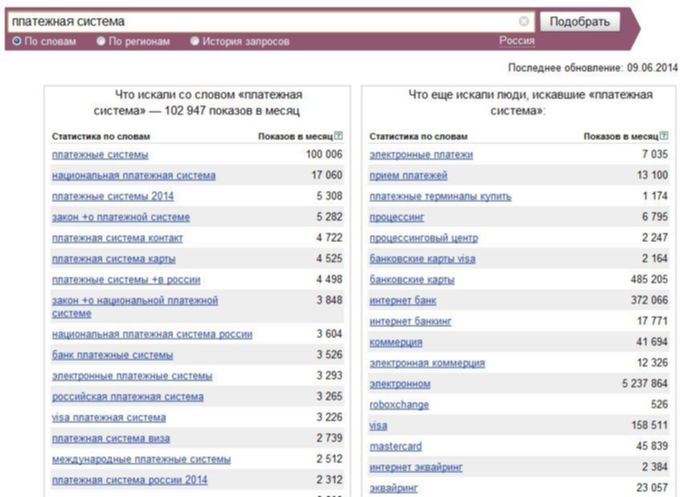Open 'национальная платежная система' link
The image size is (688, 497).
point(134,176)
